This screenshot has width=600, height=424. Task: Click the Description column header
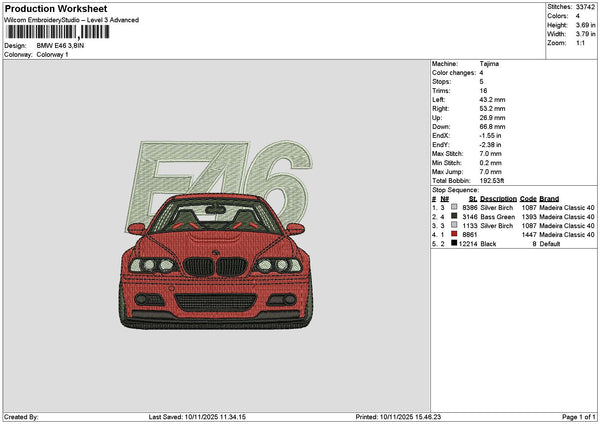498,198
